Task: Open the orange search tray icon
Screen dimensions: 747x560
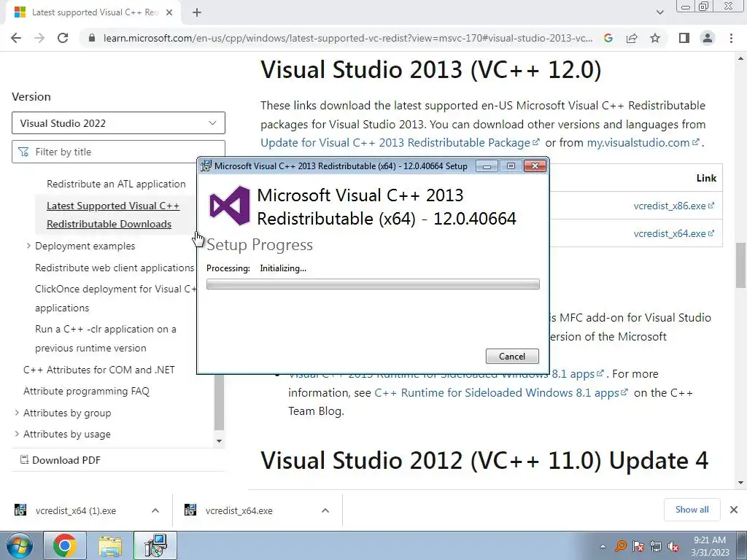Action: coord(620,546)
